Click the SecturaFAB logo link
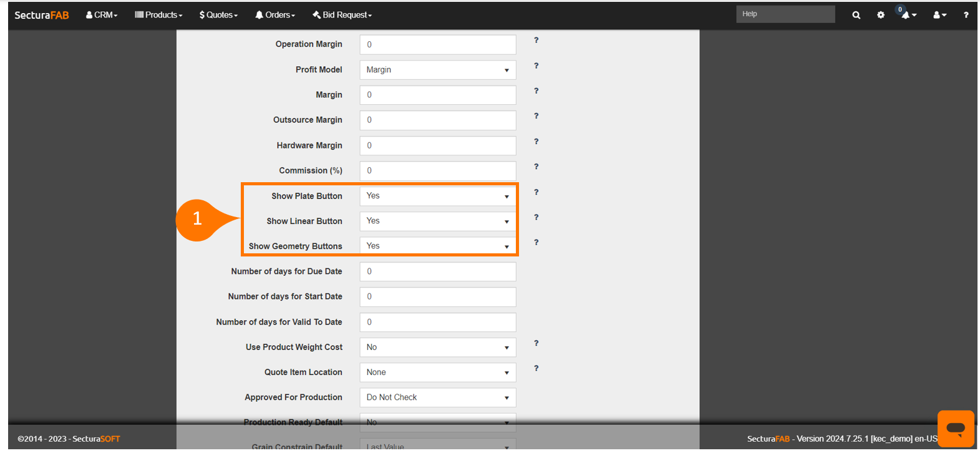980x453 pixels. click(x=42, y=15)
